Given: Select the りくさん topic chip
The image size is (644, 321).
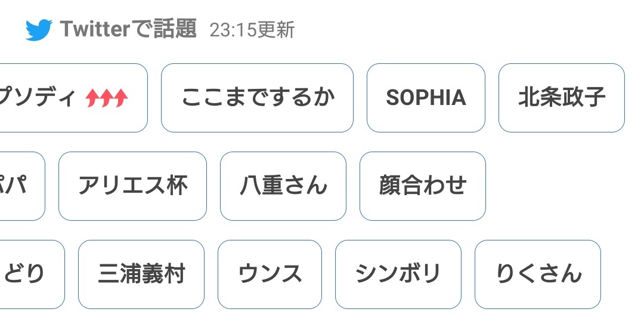Looking at the screenshot, I should tap(538, 274).
